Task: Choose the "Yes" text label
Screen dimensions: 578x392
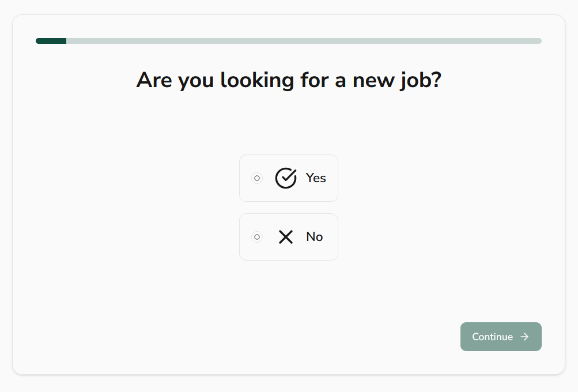Action: point(316,178)
